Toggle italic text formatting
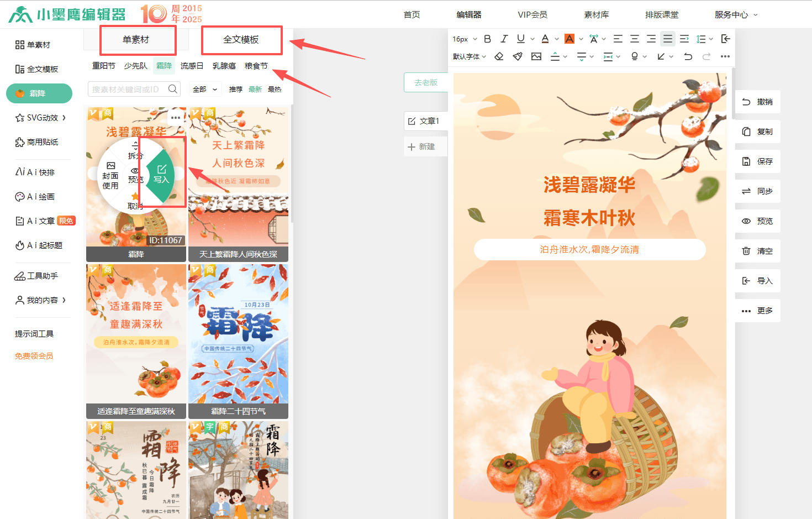 504,39
